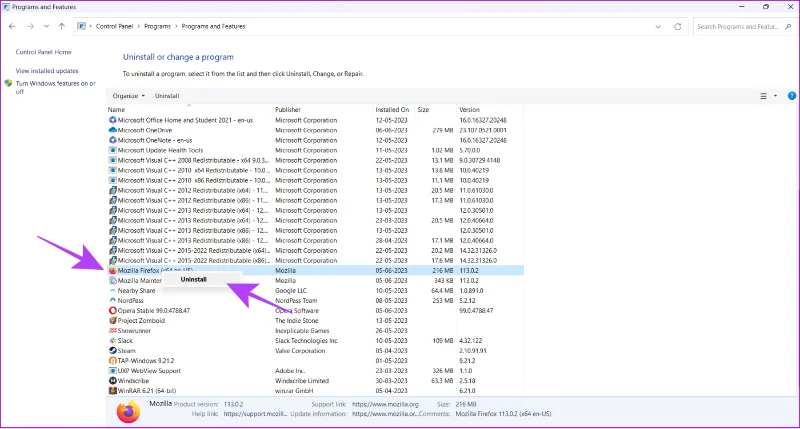Open Turn Windows features on or off
This screenshot has width=800, height=429.
(56, 87)
